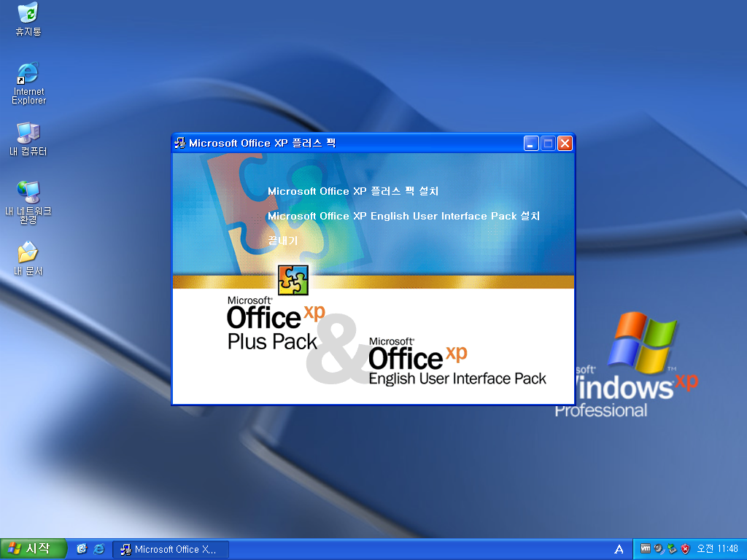Screen dimensions: 747x560
Task: Click the Show Desktop quick launch icon
Action: [82, 549]
